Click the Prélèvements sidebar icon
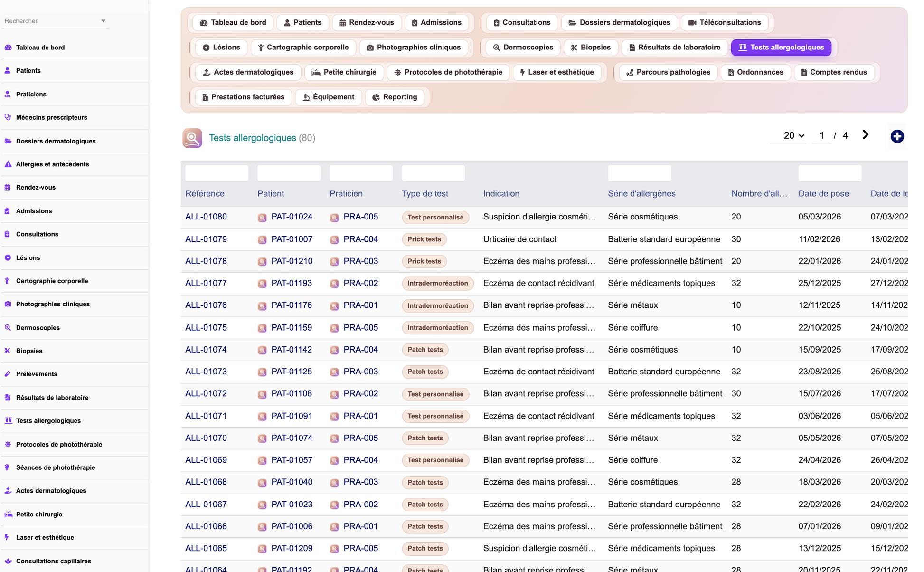Image resolution: width=924 pixels, height=572 pixels. click(x=8, y=374)
